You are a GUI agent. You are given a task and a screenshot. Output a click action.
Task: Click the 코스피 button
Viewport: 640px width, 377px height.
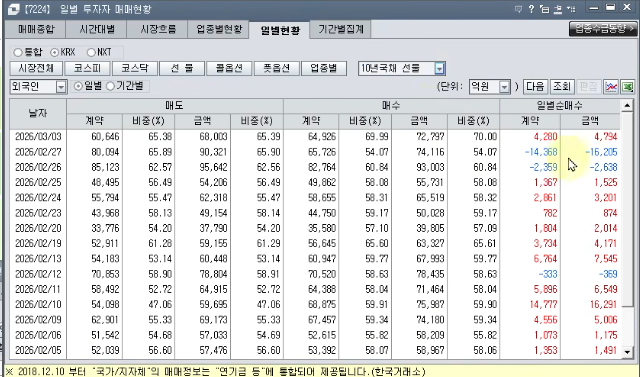coord(87,68)
